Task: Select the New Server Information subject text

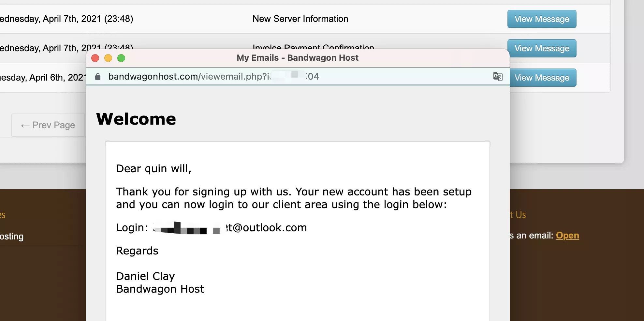Action: coord(300,19)
